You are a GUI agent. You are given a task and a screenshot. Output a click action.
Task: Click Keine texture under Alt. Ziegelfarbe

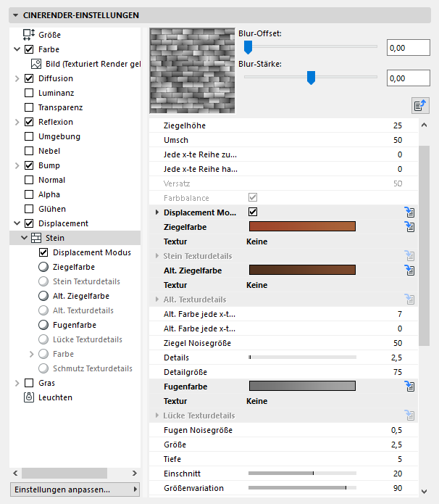[x=256, y=285]
